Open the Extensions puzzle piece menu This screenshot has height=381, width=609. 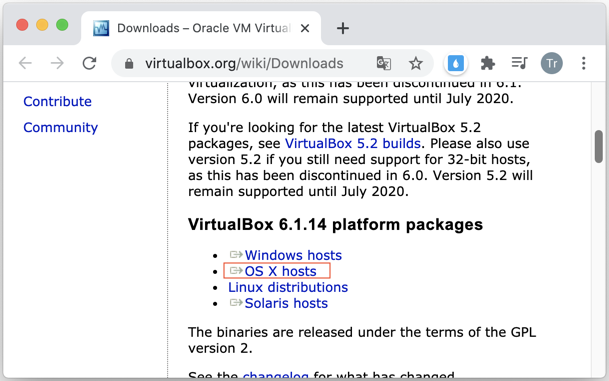[x=487, y=63]
